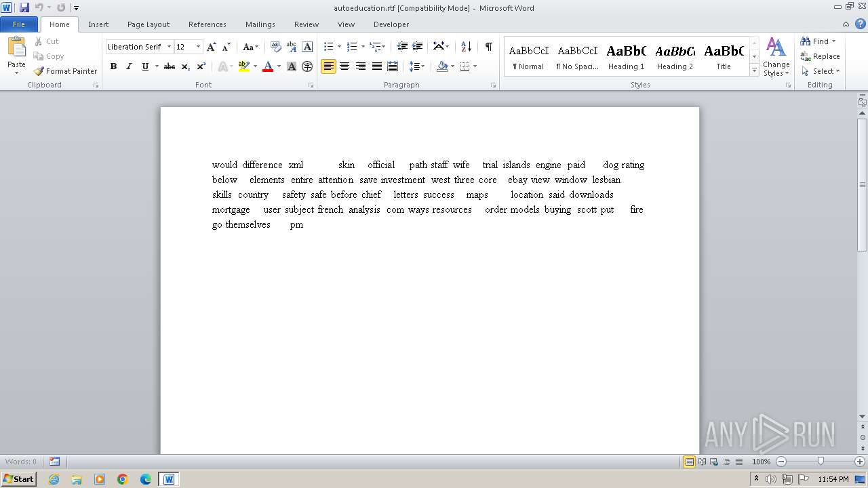This screenshot has width=868, height=488.
Task: Open line spacing options
Action: point(416,66)
